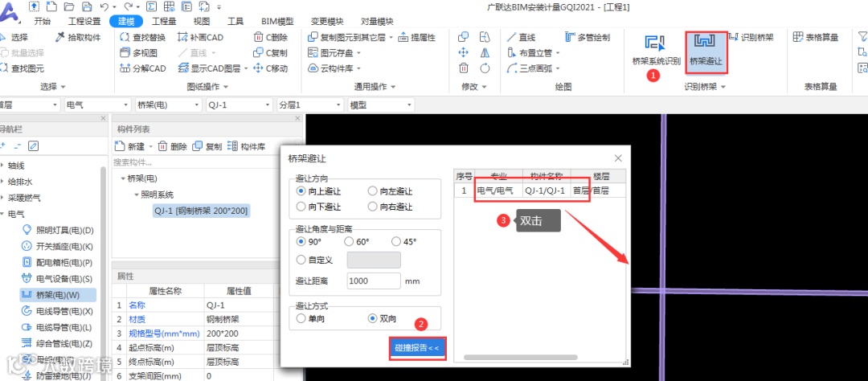Screen dimensions: 868x381
Task: Click the New file icon in quick toolbar
Action: click(51, 6)
